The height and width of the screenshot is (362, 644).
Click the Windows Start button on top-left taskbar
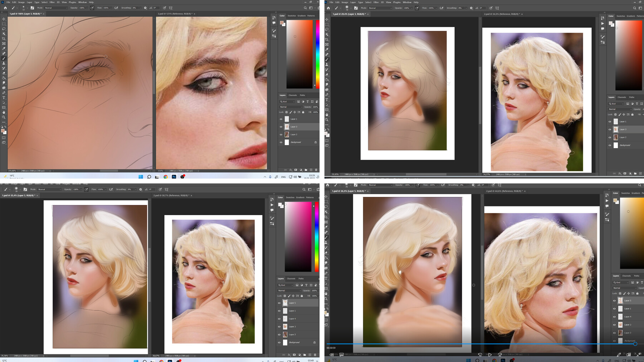[141, 177]
